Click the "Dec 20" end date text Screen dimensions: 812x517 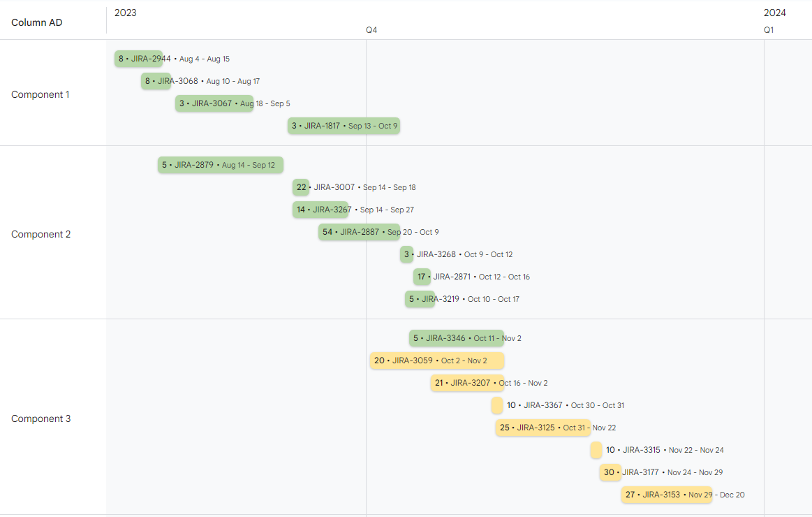pos(732,494)
